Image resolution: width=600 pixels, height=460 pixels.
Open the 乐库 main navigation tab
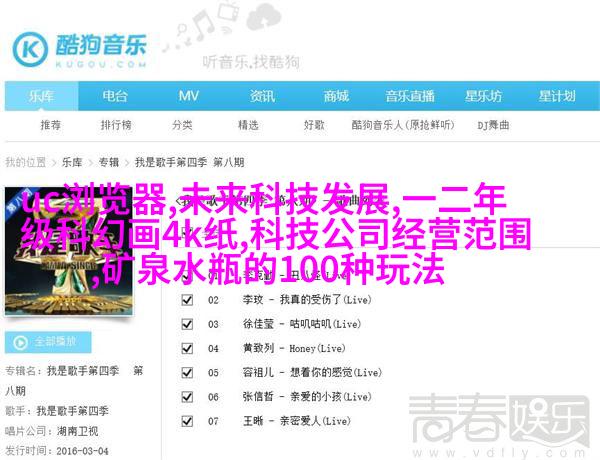point(41,96)
